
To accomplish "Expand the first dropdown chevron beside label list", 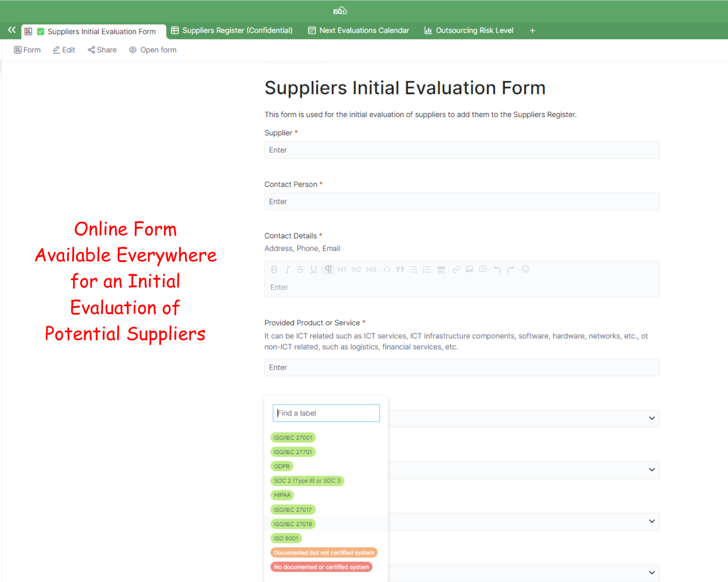I will pos(652,418).
